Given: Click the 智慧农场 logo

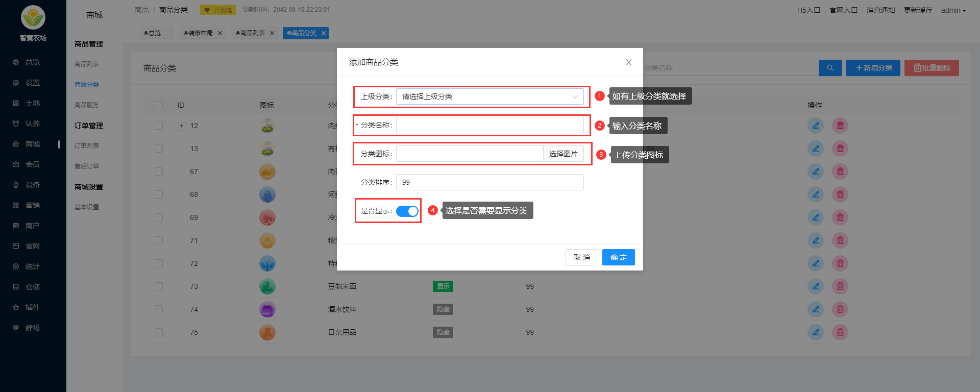Looking at the screenshot, I should point(33,18).
